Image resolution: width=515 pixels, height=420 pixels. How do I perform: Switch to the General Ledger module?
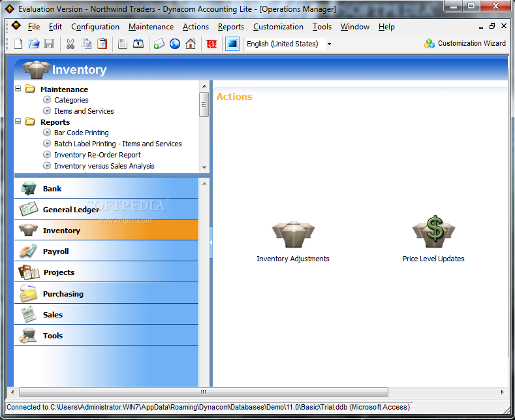tap(106, 209)
